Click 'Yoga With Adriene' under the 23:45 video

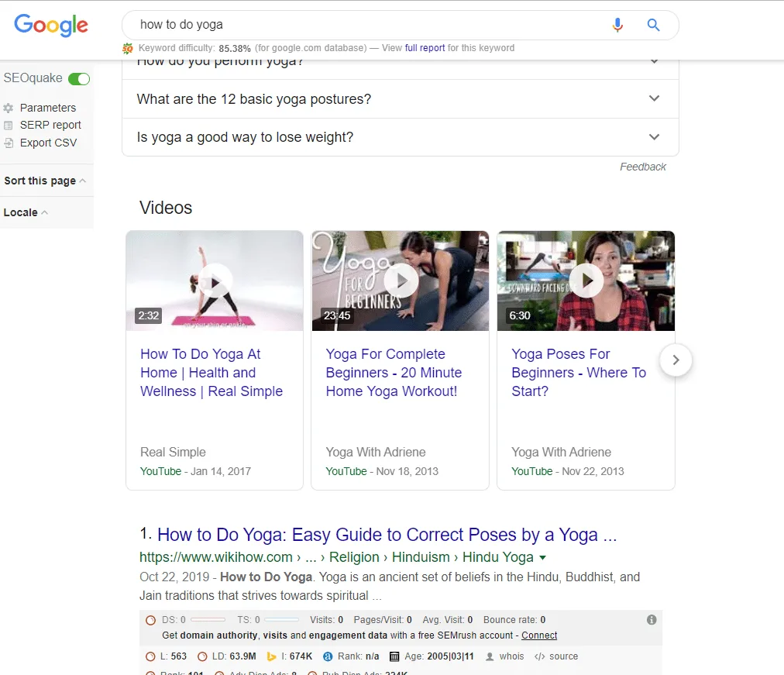tap(376, 452)
